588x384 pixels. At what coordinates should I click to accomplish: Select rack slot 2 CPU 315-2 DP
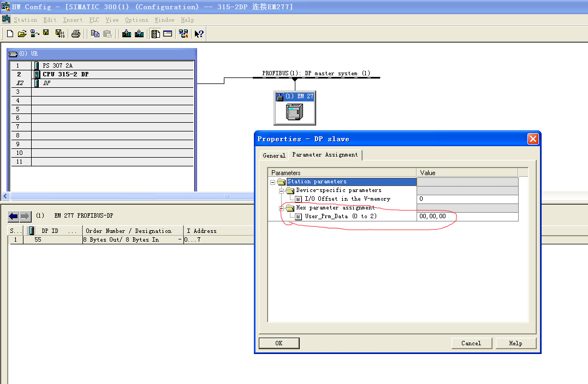pyautogui.click(x=102, y=74)
